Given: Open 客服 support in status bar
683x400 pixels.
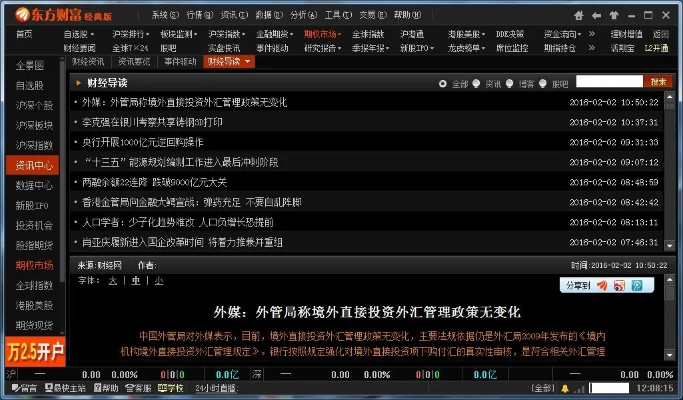Looking at the screenshot, I should [x=138, y=388].
